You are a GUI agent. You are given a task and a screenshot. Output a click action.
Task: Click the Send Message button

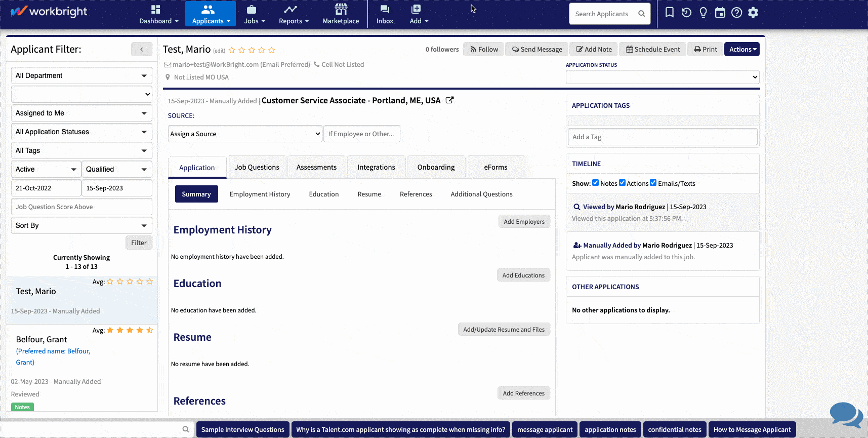click(x=536, y=49)
